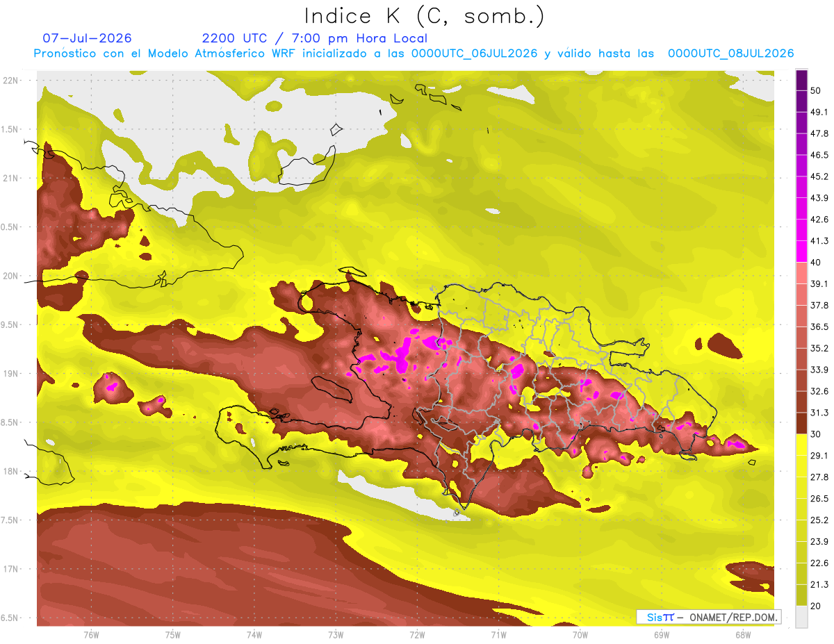Click the "20N" latitude label

[x=10, y=276]
